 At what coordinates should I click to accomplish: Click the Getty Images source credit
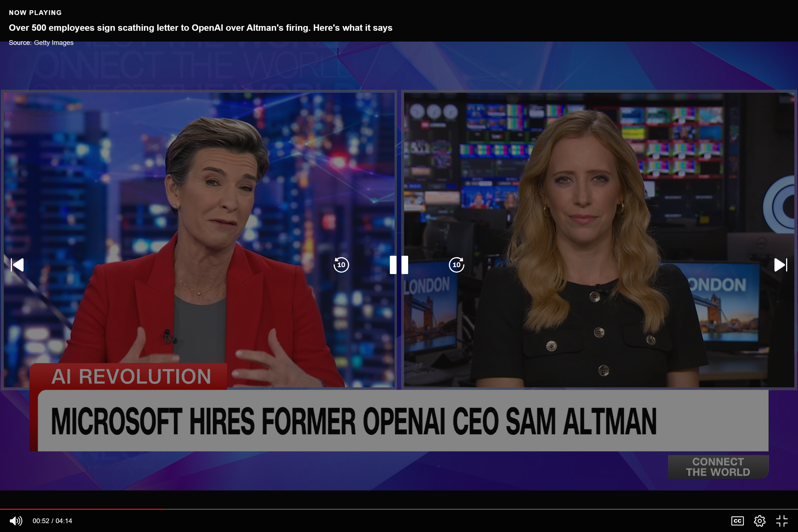click(x=53, y=43)
